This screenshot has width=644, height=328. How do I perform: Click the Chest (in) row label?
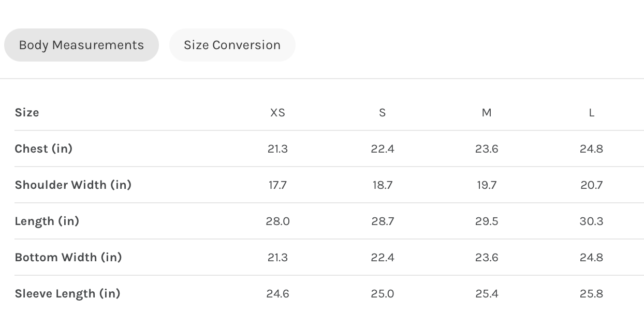(x=43, y=149)
